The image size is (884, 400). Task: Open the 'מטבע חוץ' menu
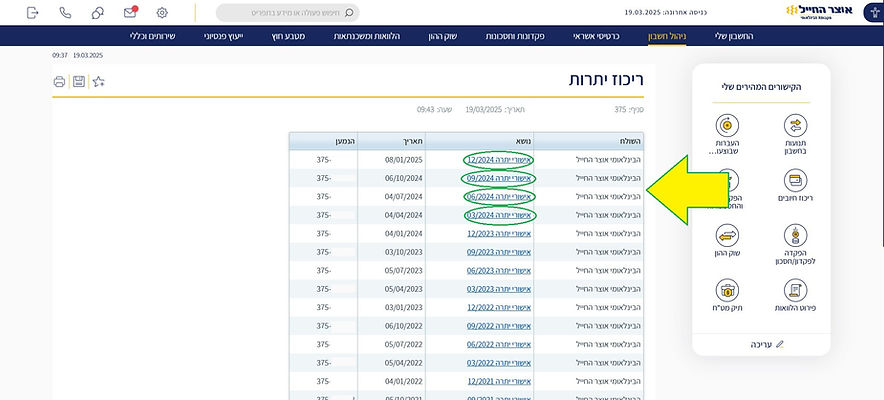[288, 36]
